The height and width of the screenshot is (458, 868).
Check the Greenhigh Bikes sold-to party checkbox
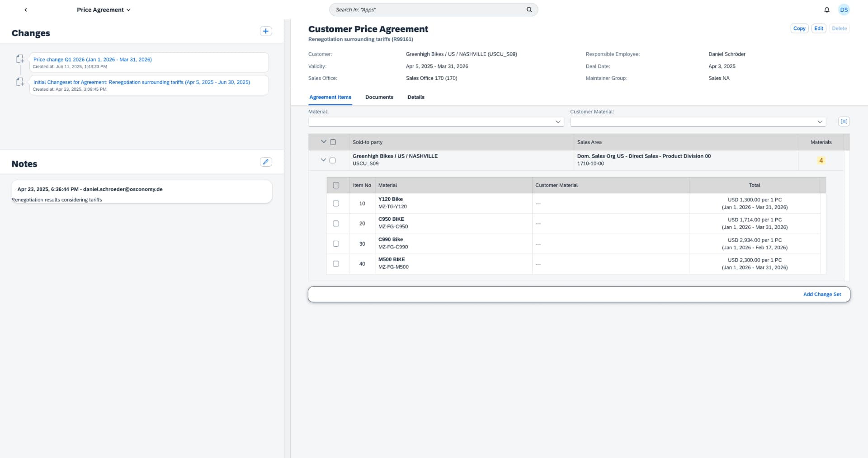pyautogui.click(x=333, y=160)
